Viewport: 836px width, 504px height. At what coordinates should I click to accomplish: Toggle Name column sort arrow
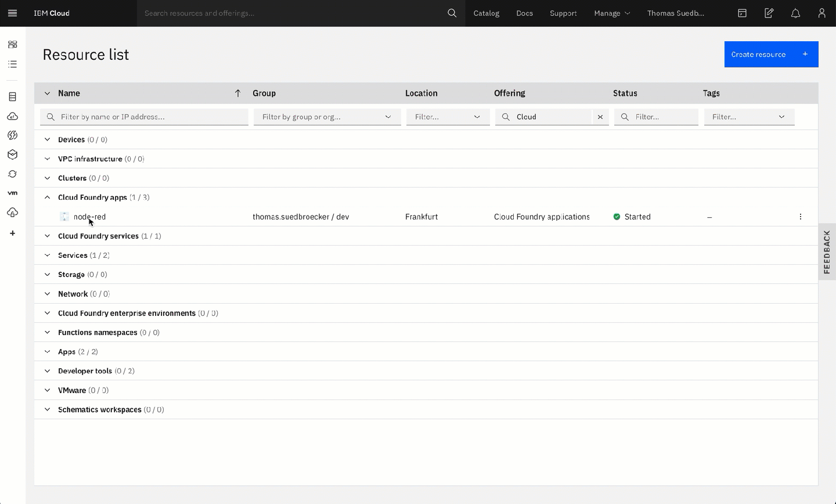(x=237, y=93)
